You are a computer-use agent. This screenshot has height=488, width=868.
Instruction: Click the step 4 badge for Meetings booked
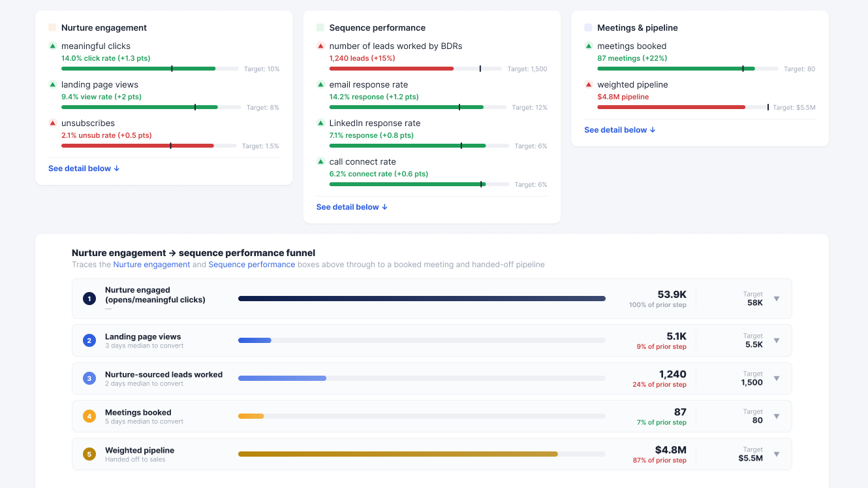pyautogui.click(x=89, y=416)
